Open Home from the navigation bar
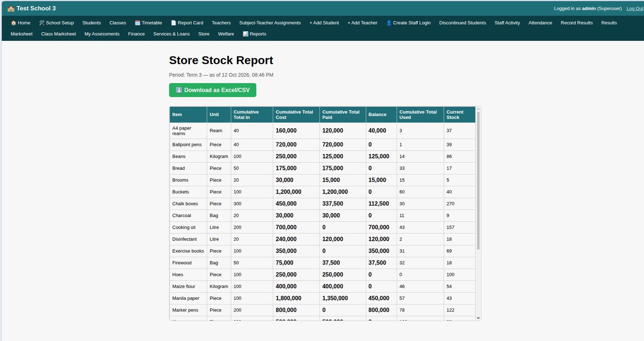 pyautogui.click(x=21, y=23)
